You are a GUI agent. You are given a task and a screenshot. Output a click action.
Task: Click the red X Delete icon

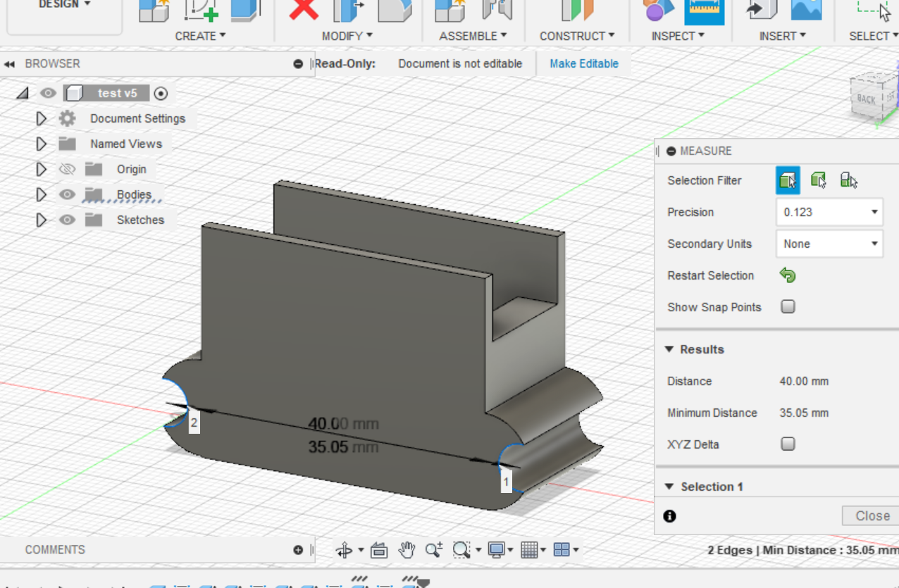click(304, 10)
